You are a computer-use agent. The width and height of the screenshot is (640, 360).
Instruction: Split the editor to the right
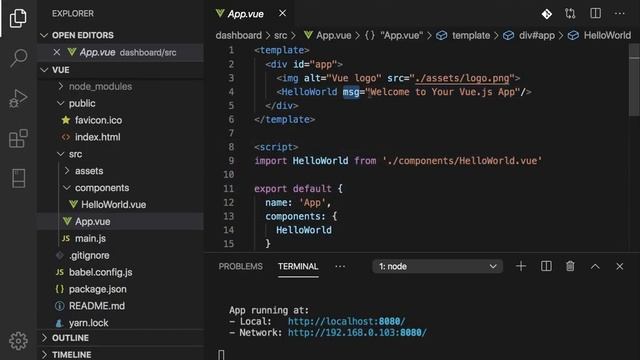[596, 13]
